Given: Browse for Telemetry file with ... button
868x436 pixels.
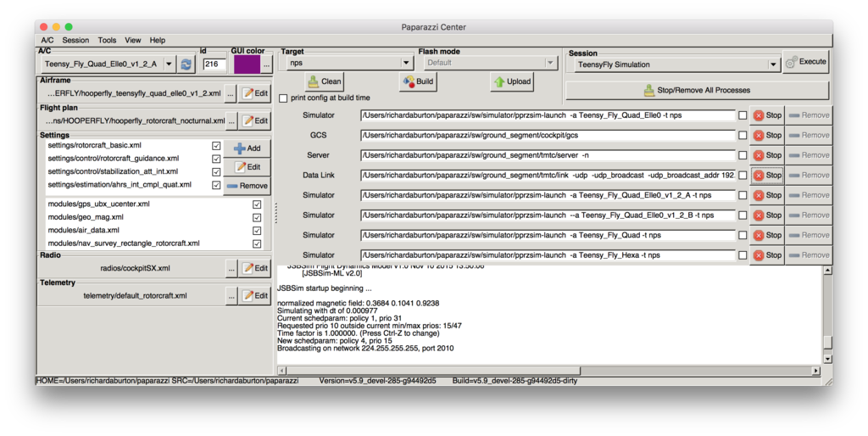Looking at the screenshot, I should (231, 296).
